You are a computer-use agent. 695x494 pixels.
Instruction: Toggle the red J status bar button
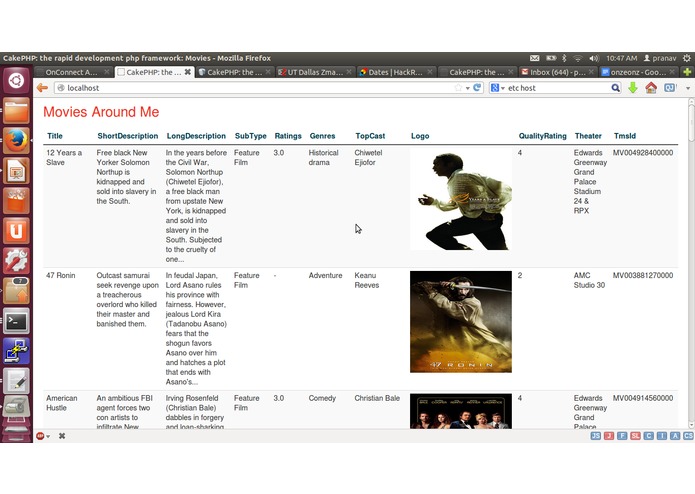pyautogui.click(x=609, y=436)
